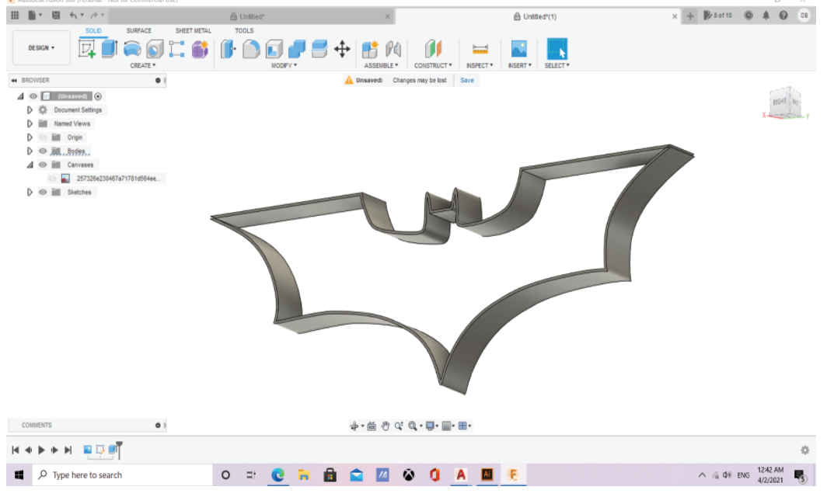834x504 pixels.
Task: Undo the last action
Action: point(73,16)
